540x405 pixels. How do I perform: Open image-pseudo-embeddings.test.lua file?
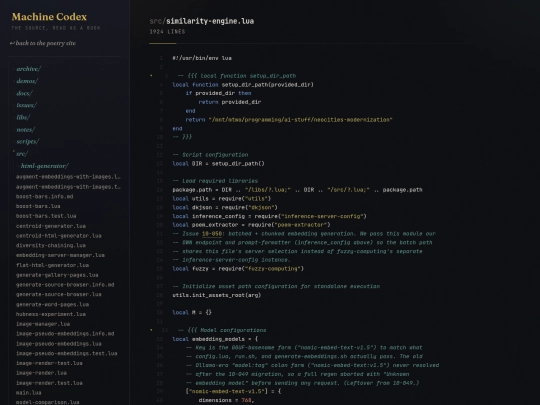pos(66,353)
